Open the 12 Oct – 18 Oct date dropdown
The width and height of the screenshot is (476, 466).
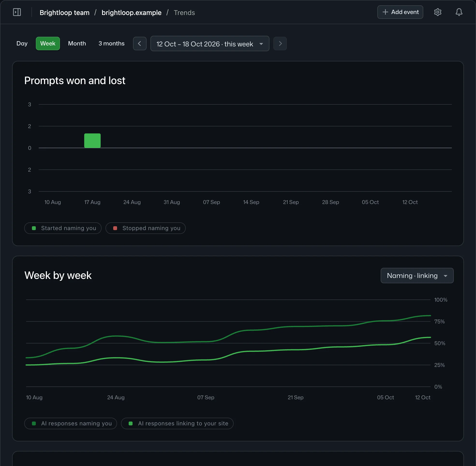pos(210,44)
